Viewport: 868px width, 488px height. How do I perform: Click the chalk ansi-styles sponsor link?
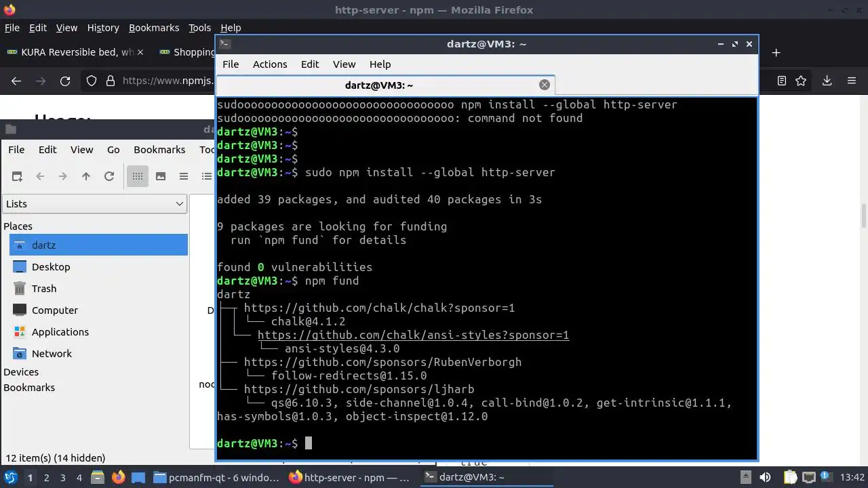pos(413,335)
